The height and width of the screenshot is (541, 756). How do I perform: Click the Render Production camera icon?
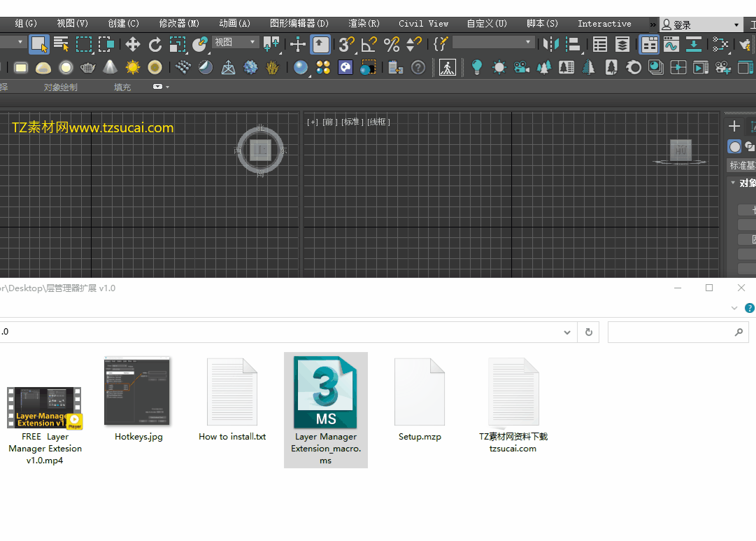coord(723,67)
